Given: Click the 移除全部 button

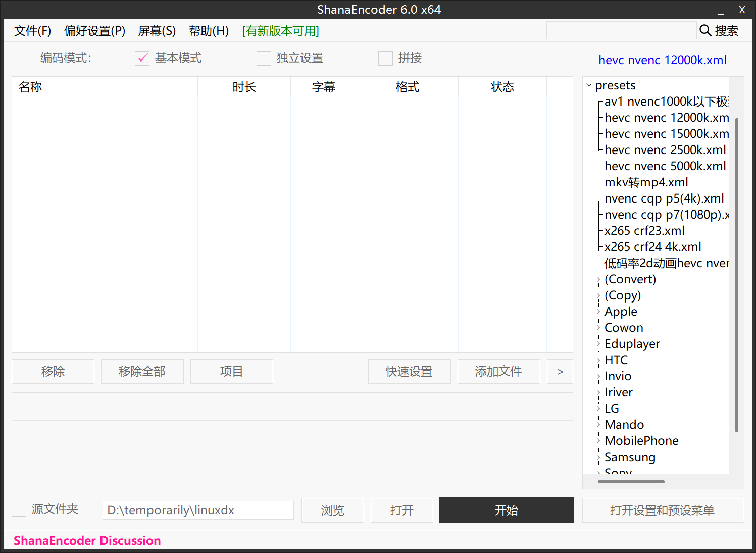Looking at the screenshot, I should 142,372.
